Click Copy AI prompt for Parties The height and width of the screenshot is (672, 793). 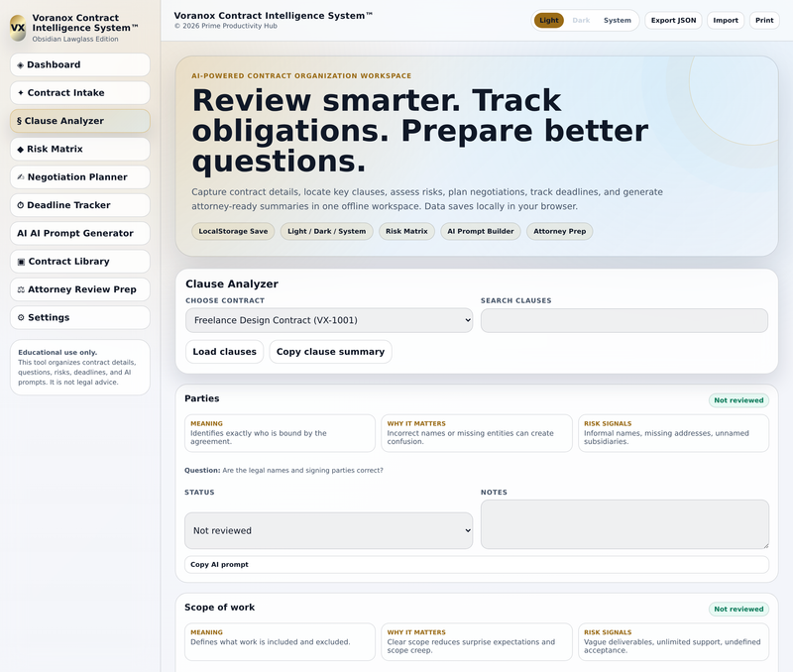[x=477, y=565]
